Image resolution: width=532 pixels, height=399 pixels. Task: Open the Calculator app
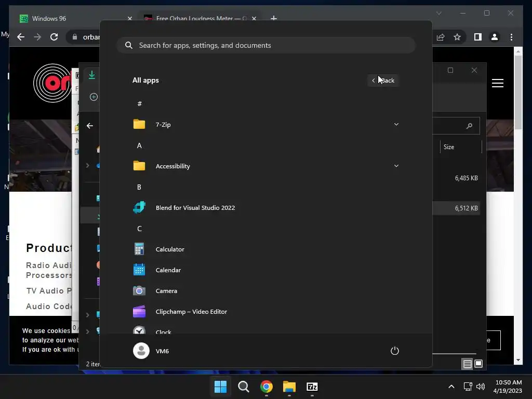[265, 249]
